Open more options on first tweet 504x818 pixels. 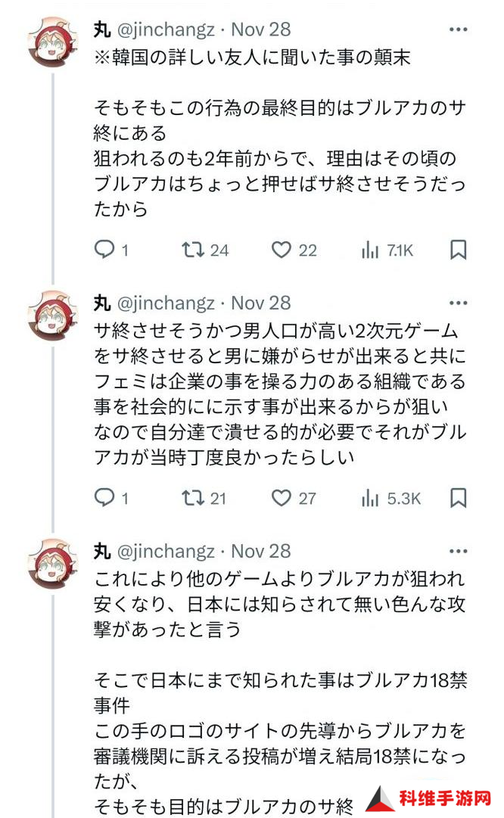[458, 30]
